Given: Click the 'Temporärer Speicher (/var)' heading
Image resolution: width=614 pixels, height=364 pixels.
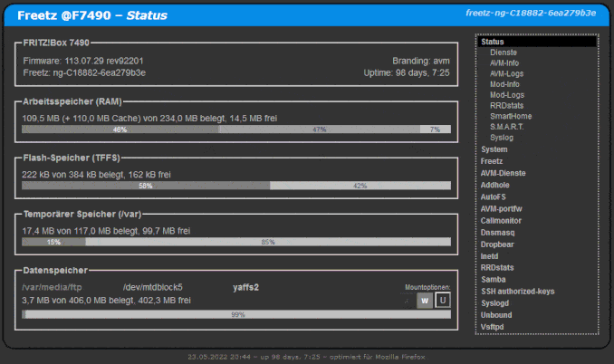Looking at the screenshot, I should click(x=82, y=215).
